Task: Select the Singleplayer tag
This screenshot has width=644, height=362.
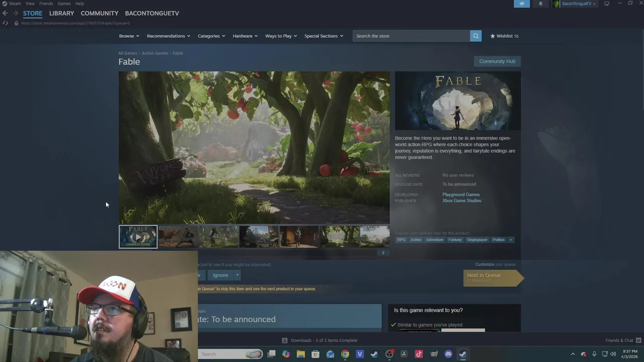Action: point(477,240)
